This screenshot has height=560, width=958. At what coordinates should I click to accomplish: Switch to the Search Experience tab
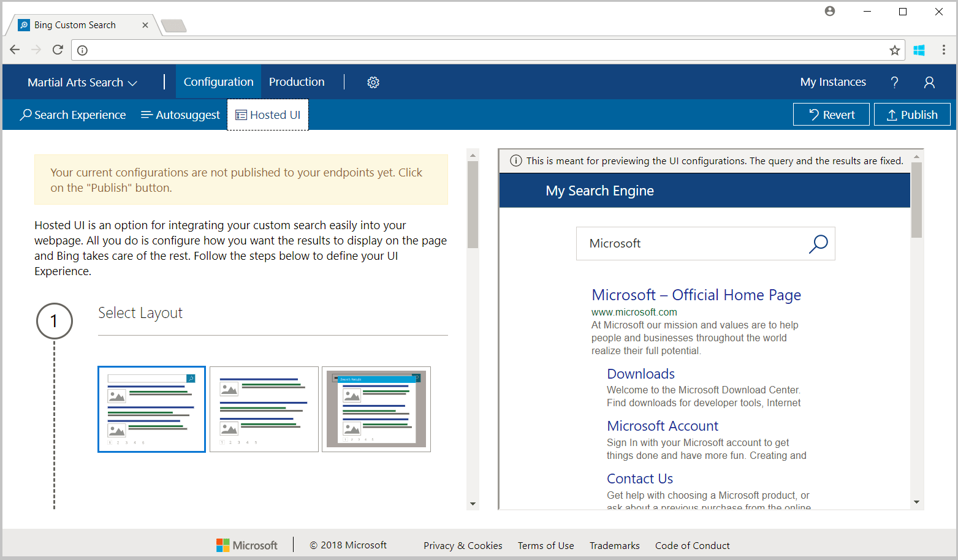72,115
